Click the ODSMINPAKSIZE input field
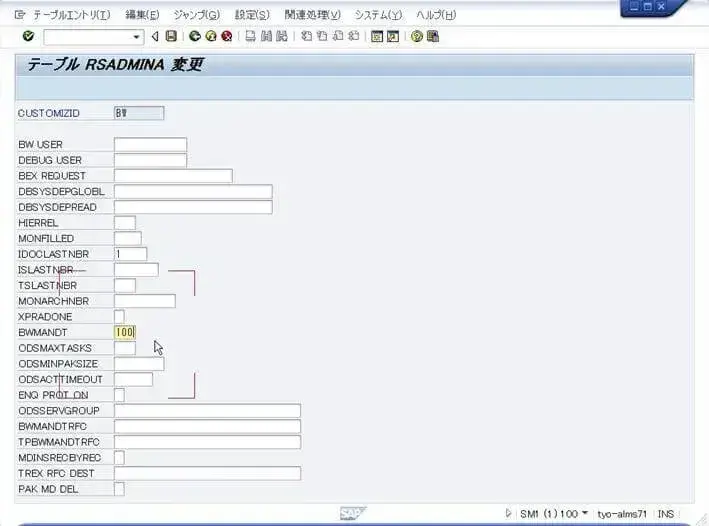Image resolution: width=709 pixels, height=526 pixels. tap(139, 364)
